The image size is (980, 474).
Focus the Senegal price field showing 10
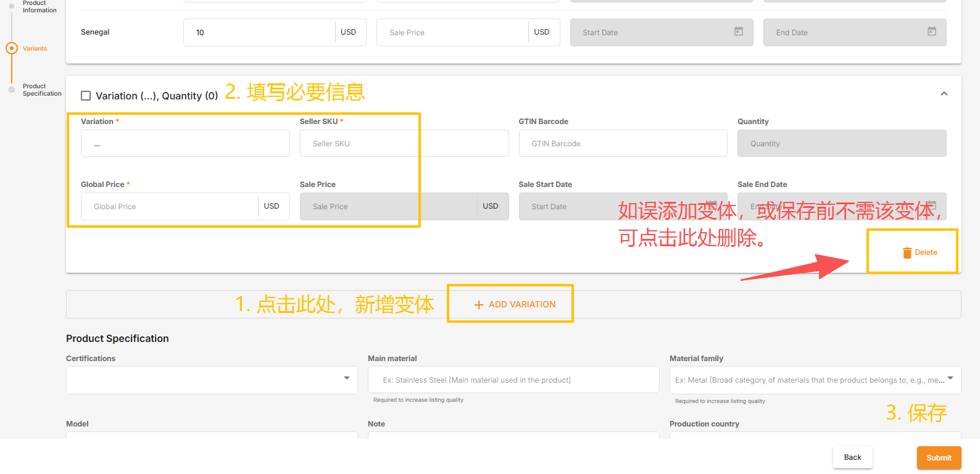coord(259,32)
